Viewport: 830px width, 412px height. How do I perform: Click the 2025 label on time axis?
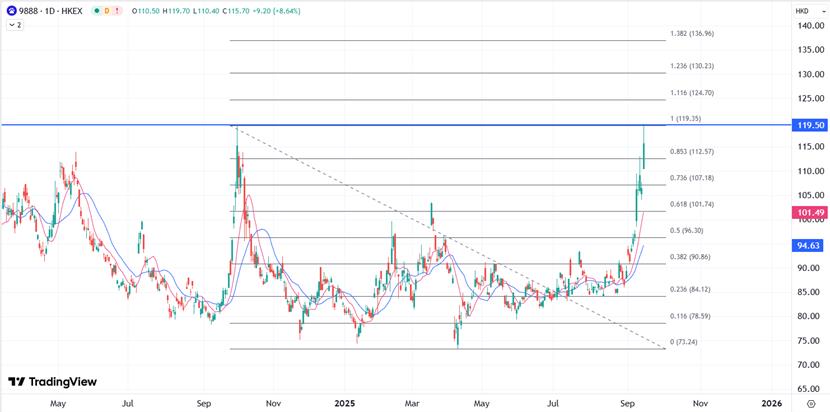[x=345, y=403]
